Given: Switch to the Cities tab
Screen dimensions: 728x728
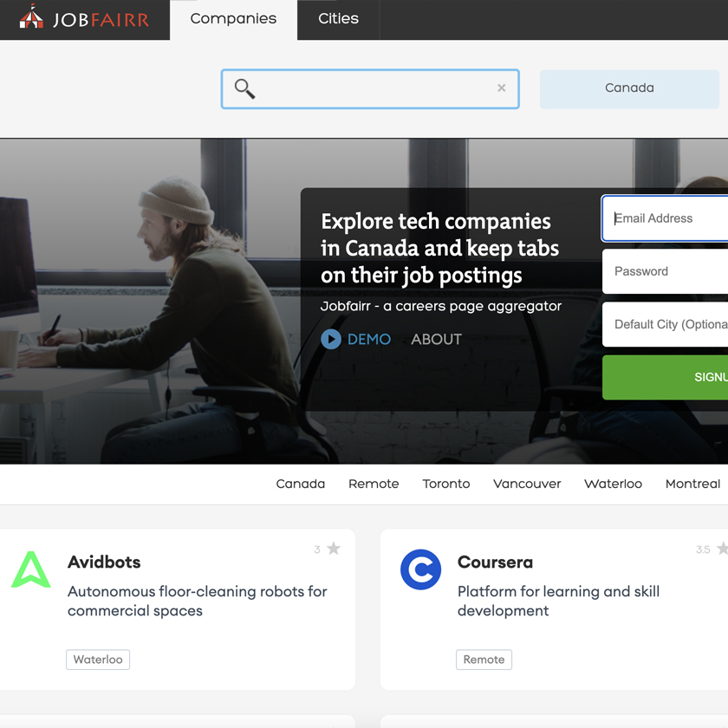Looking at the screenshot, I should 339,19.
